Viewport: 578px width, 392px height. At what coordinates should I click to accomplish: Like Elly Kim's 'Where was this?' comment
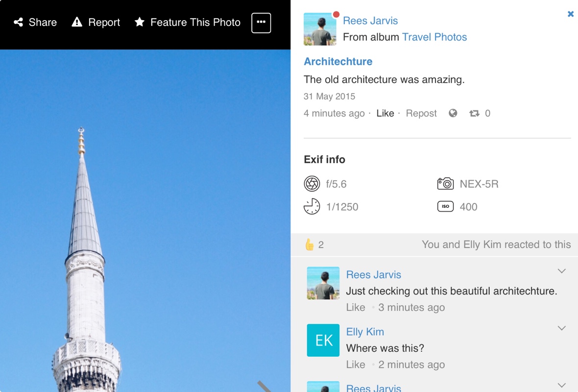click(x=355, y=365)
